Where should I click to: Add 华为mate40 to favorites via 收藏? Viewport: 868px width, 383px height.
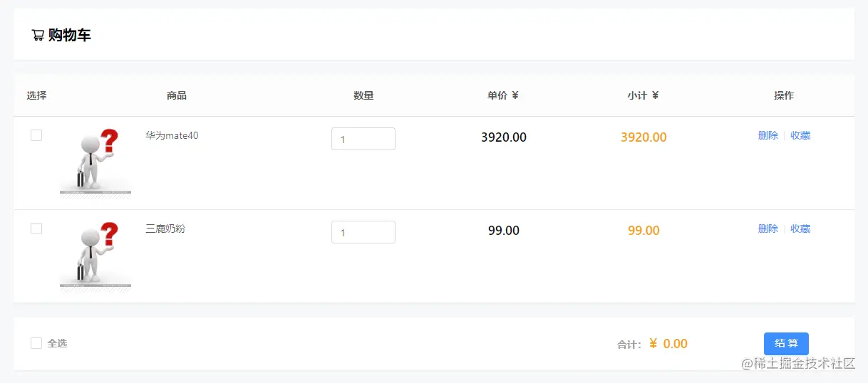800,135
